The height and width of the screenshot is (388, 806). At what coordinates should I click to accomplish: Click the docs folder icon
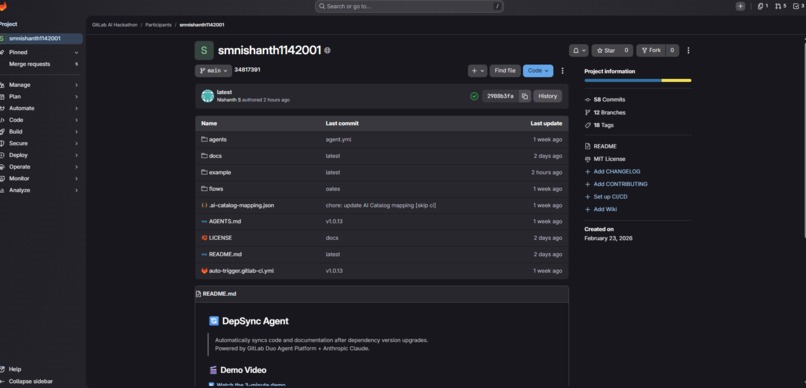click(204, 156)
